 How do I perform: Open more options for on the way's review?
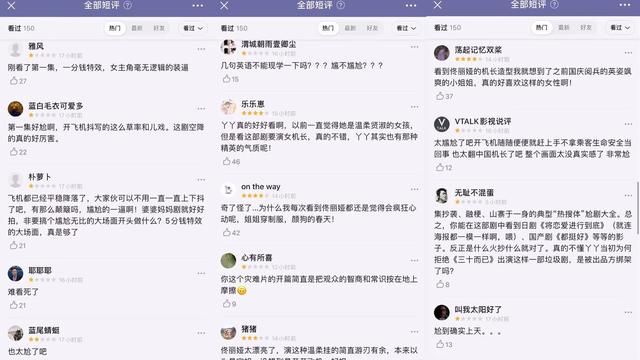pos(415,189)
